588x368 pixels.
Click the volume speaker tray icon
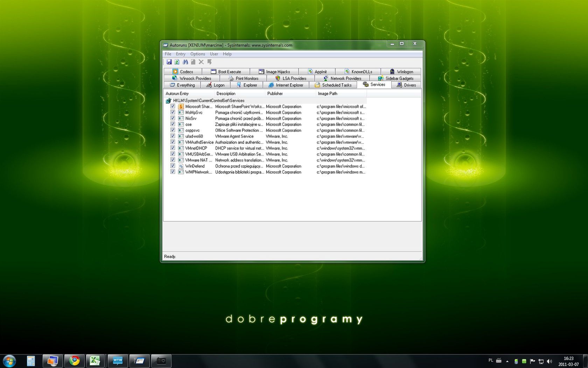click(549, 361)
